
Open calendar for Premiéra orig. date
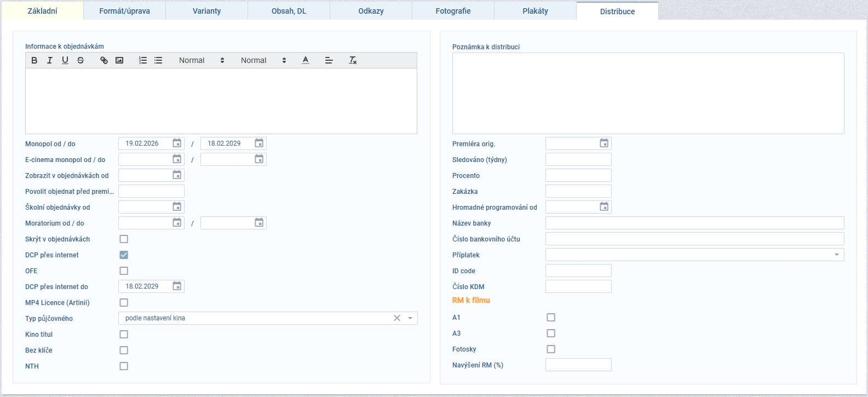[x=603, y=143]
